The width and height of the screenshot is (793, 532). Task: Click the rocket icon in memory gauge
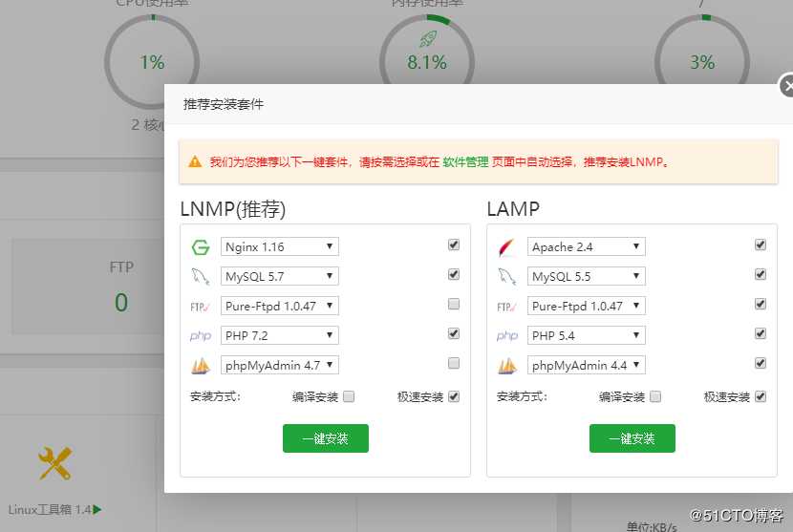click(428, 38)
